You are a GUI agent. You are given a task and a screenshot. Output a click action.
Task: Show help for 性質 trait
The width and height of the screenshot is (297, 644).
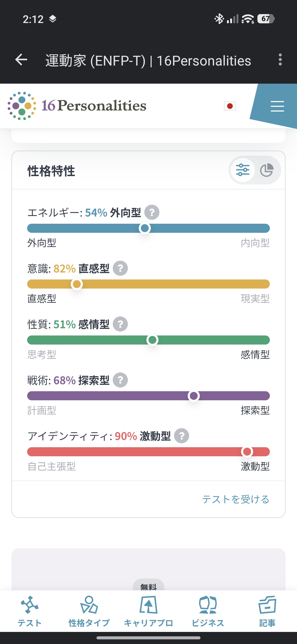click(x=120, y=324)
